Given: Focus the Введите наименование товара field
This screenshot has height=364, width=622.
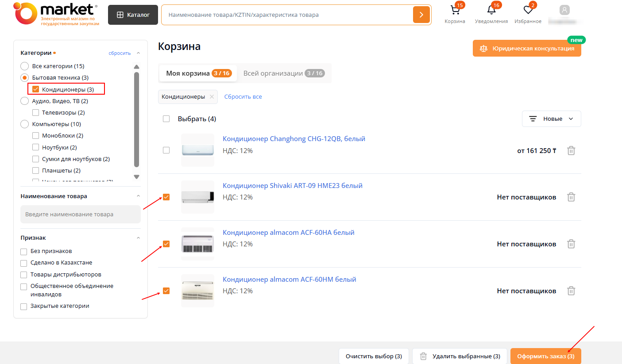Looking at the screenshot, I should click(x=81, y=214).
